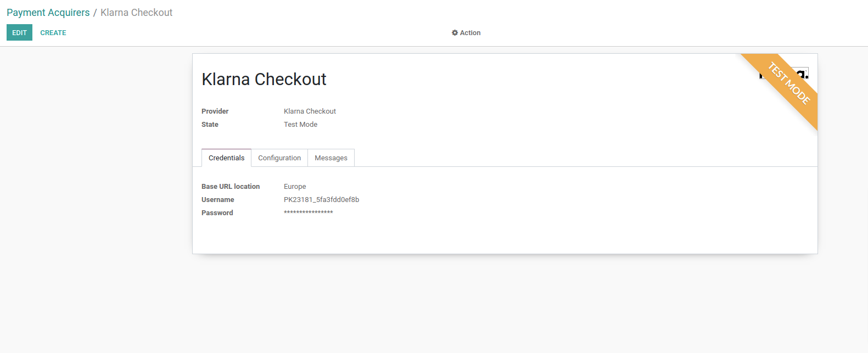Switch to the Credentials tab
Image resolution: width=868 pixels, height=353 pixels.
coord(226,158)
